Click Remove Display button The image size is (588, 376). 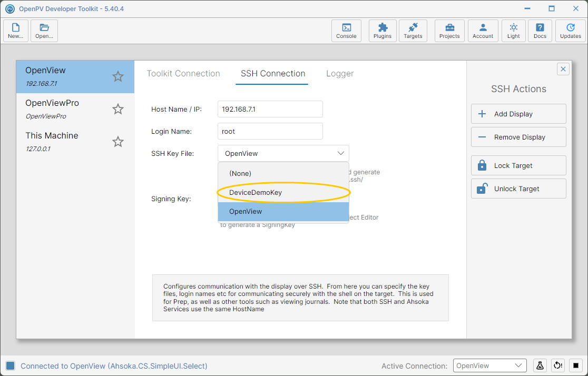coord(518,137)
